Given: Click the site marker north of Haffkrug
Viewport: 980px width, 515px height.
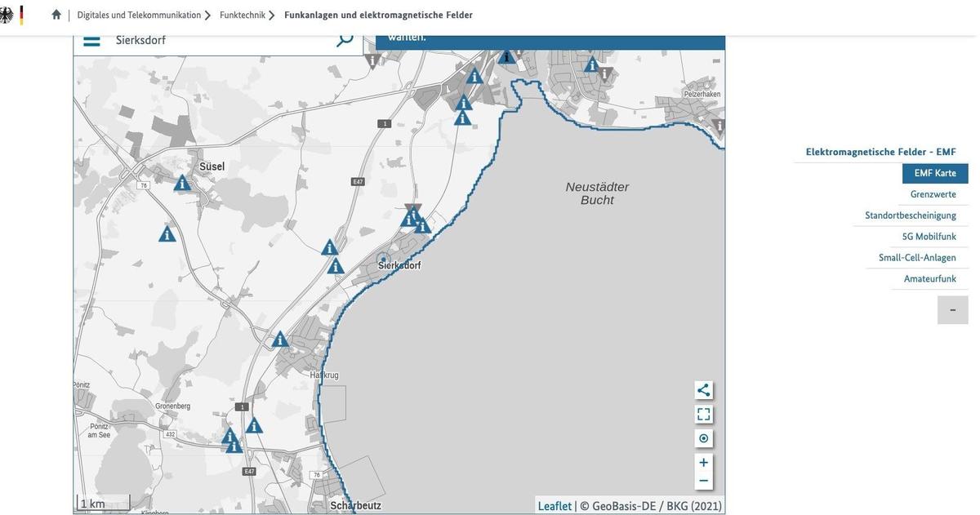Looking at the screenshot, I should 280,340.
